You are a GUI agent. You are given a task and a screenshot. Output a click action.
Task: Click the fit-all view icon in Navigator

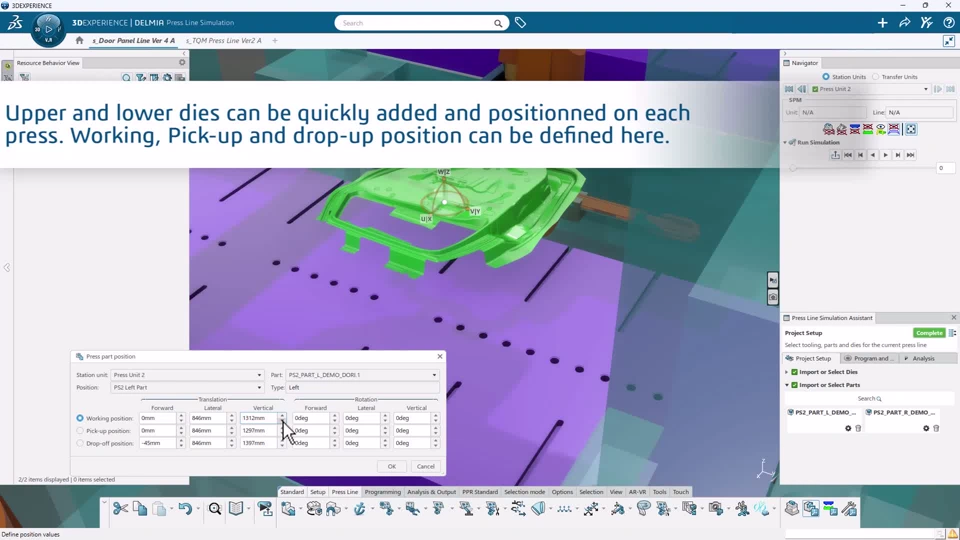coord(910,129)
